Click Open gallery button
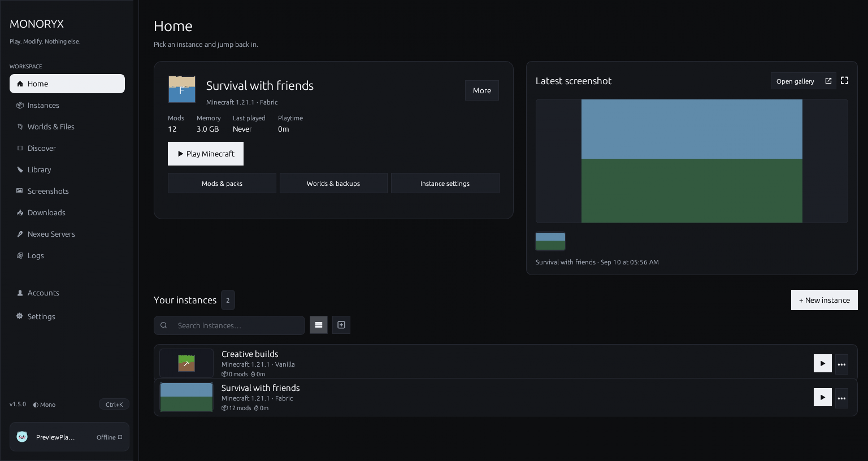 tap(803, 81)
